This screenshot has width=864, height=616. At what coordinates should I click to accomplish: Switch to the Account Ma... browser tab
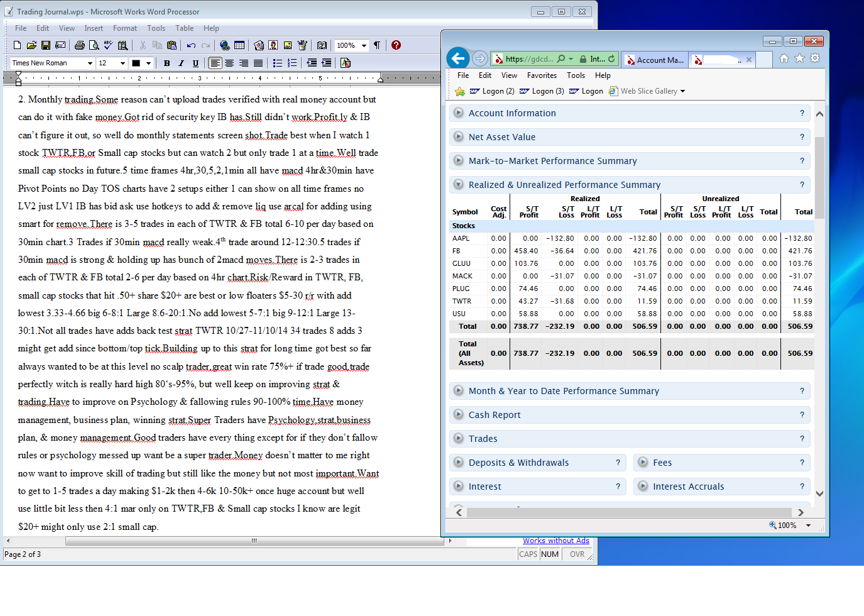655,60
